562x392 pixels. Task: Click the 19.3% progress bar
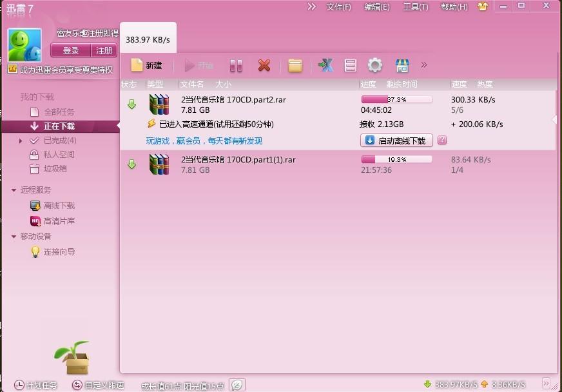pyautogui.click(x=396, y=159)
